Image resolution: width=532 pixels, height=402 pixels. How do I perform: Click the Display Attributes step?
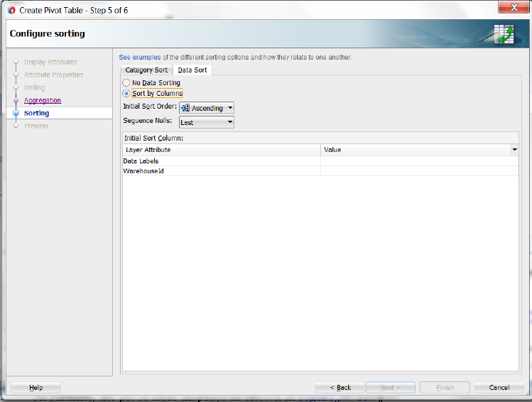[x=50, y=62]
